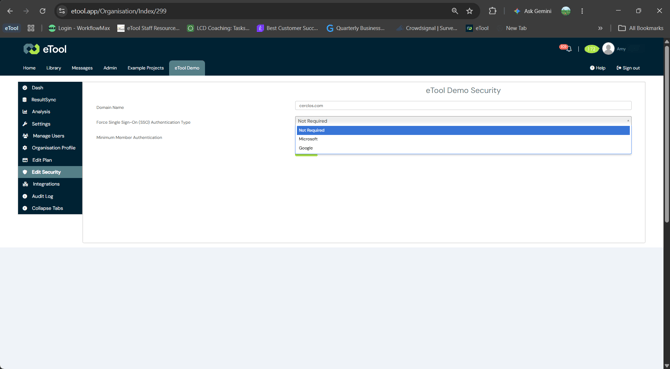Open the Home menu item
The width and height of the screenshot is (670, 369).
[29, 68]
